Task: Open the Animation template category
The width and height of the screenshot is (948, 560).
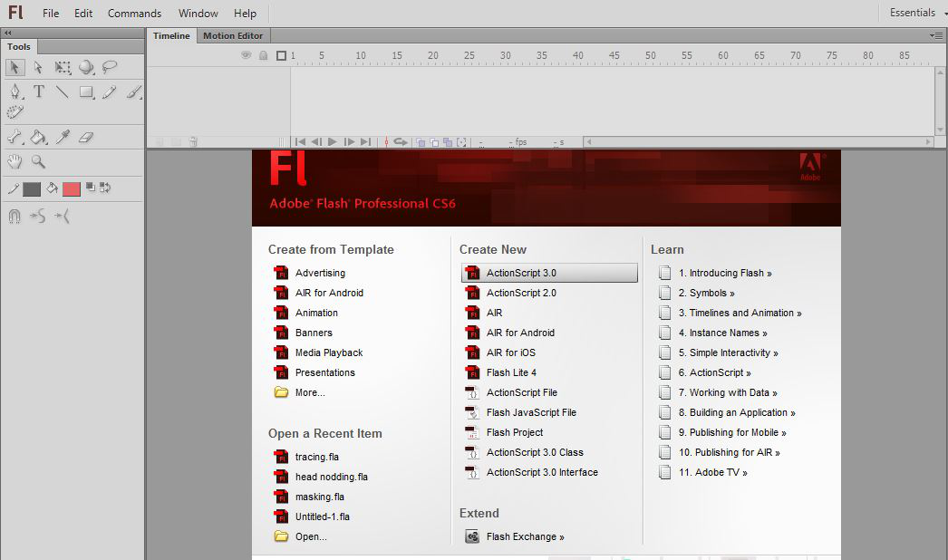Action: [316, 313]
